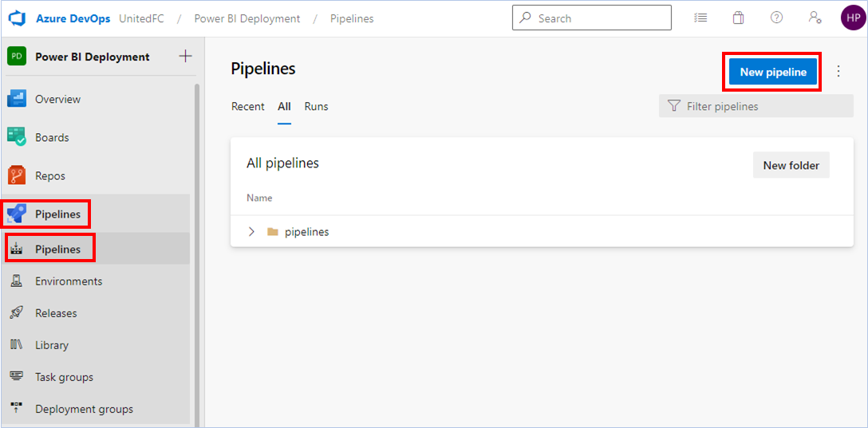Click the plus icon next to project name
This screenshot has width=868, height=428.
point(185,56)
